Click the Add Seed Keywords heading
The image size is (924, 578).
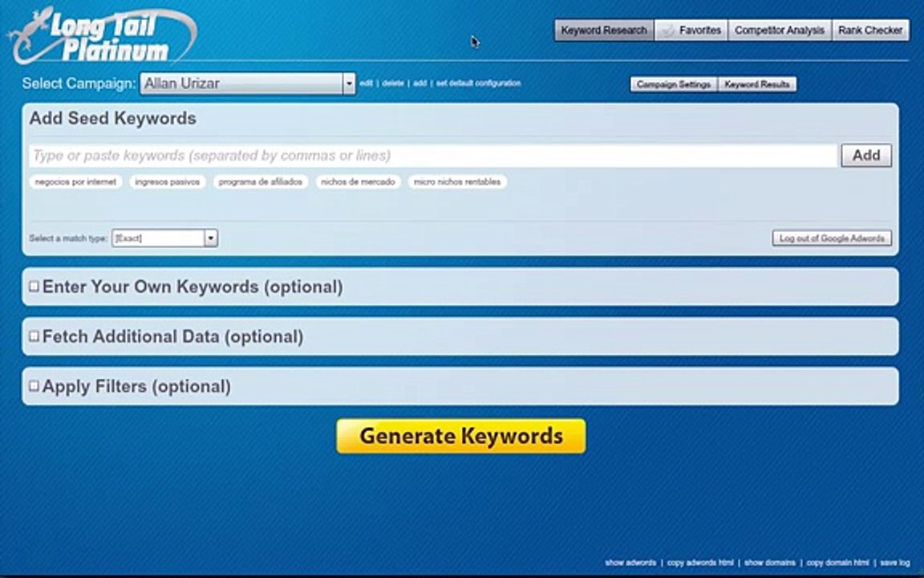coord(112,119)
